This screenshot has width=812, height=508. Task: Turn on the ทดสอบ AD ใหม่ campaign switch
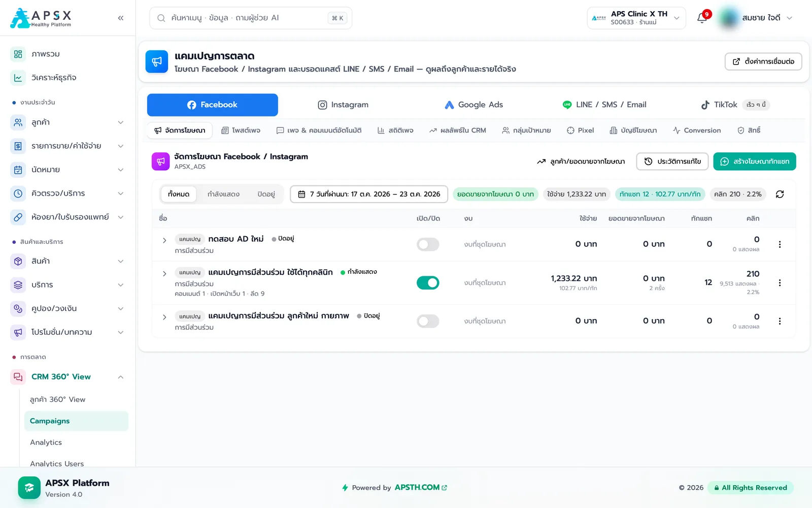pos(428,244)
